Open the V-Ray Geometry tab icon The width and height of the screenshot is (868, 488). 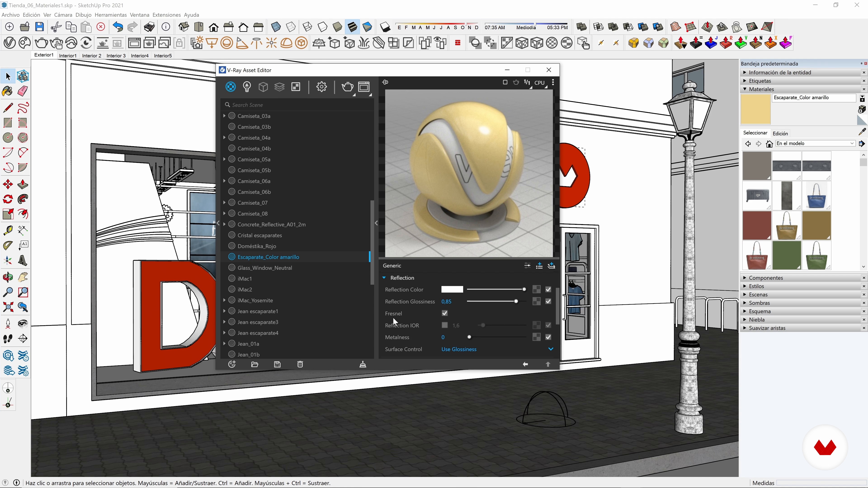(263, 87)
